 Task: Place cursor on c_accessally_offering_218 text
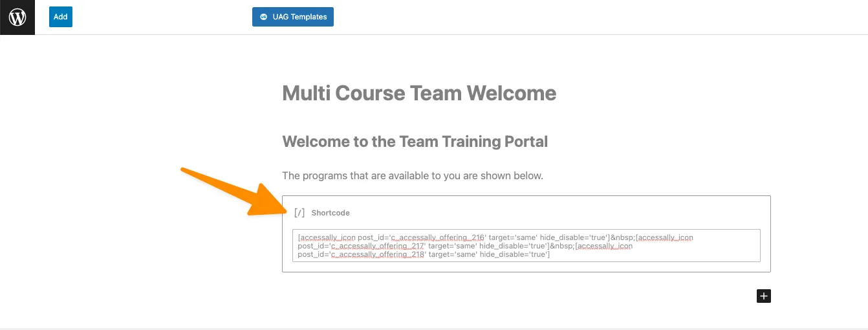pos(378,254)
